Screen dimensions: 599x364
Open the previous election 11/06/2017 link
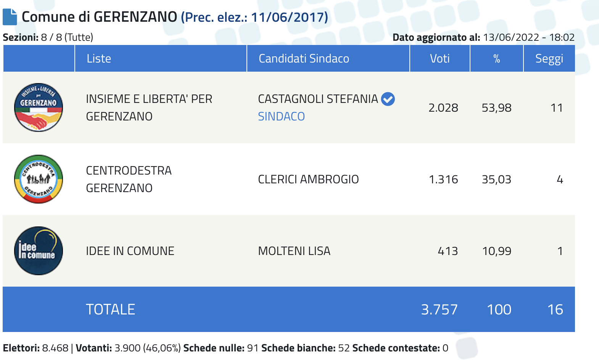(254, 17)
